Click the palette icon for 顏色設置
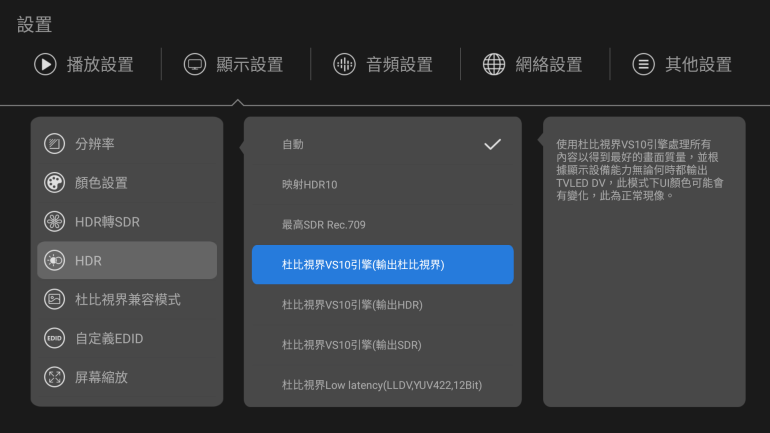Image resolution: width=770 pixels, height=433 pixels. click(55, 183)
